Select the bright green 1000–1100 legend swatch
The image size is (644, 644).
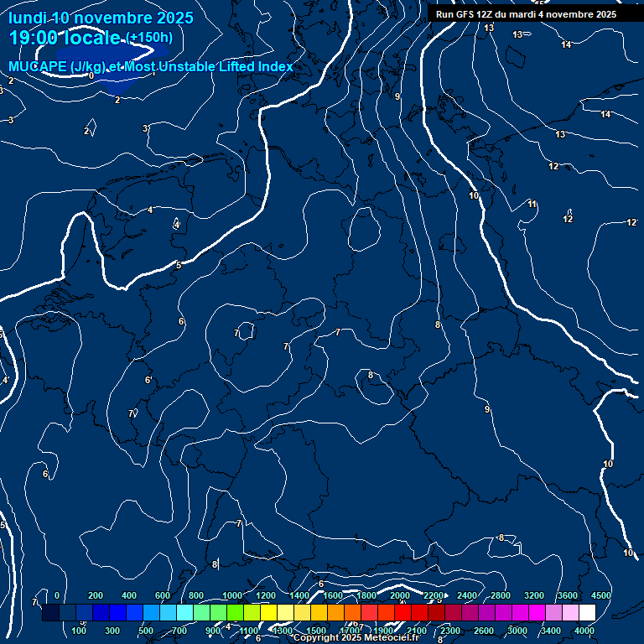coord(235,612)
